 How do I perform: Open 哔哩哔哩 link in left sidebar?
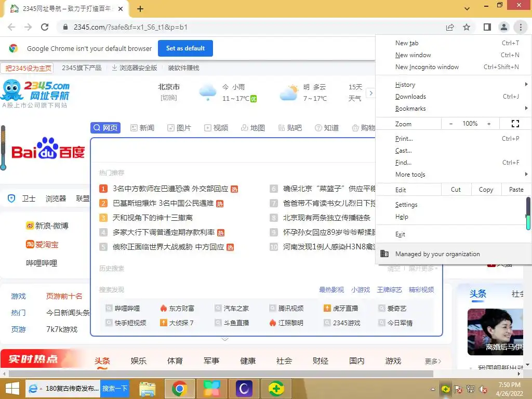(x=42, y=263)
